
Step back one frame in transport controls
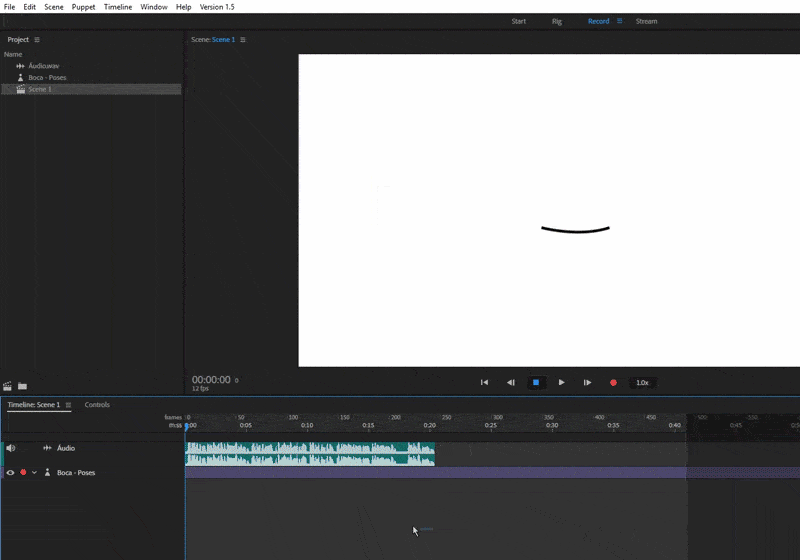510,382
